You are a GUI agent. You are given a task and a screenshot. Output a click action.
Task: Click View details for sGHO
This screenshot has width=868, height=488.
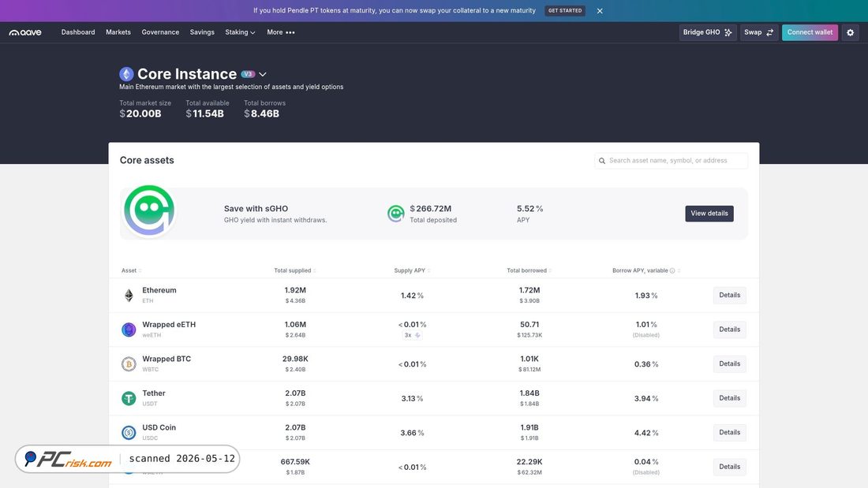[709, 214]
